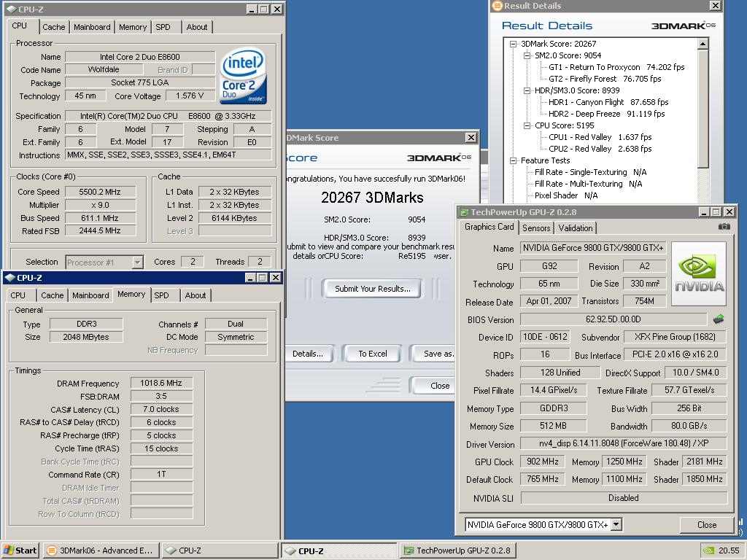
Task: Open the NVIDIA icon in the system tray
Action: tap(709, 551)
